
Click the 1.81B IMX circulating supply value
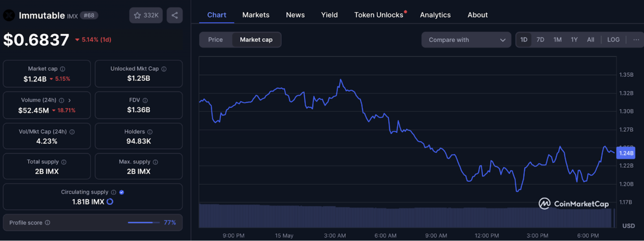point(88,202)
